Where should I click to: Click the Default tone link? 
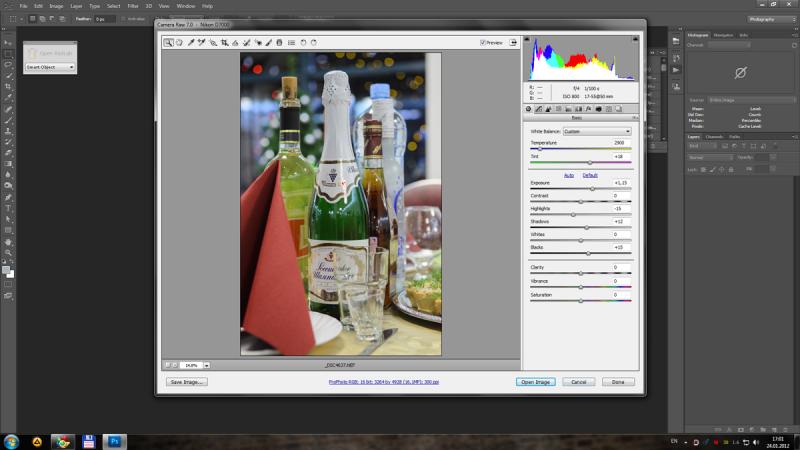590,176
